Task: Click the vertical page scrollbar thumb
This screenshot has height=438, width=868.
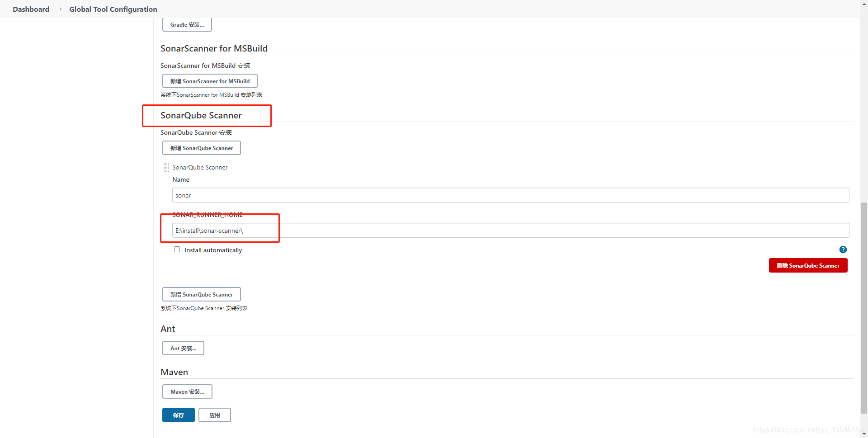Action: click(864, 307)
